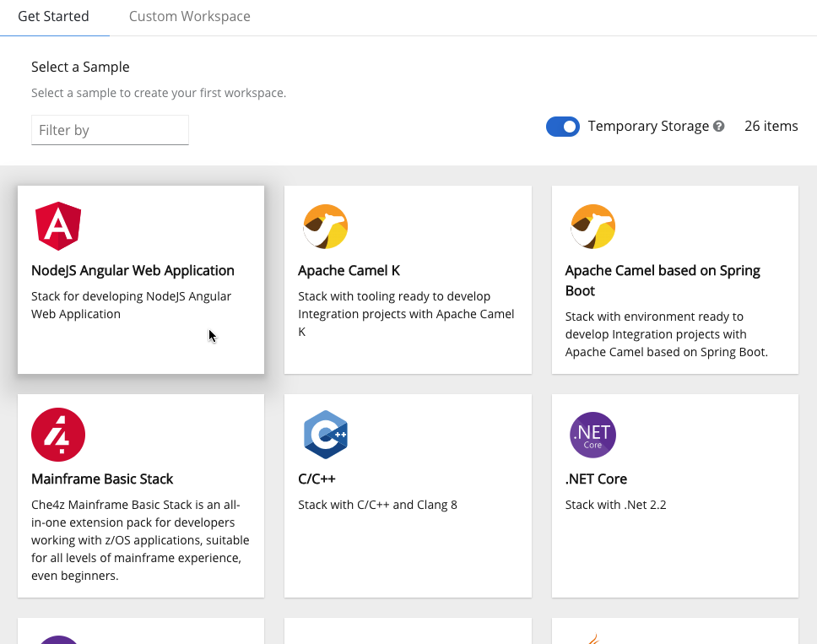Viewport: 817px width, 644px height.
Task: Choose the .NET Core sample title
Action: 596,479
